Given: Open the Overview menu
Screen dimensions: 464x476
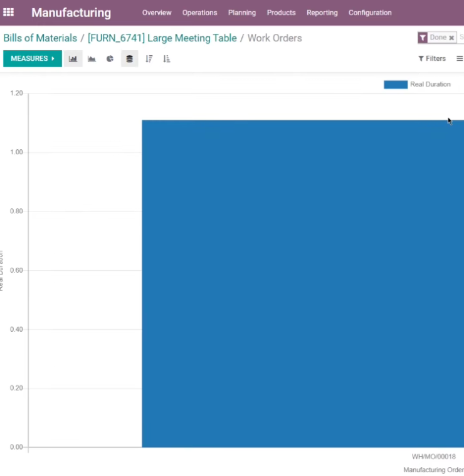Looking at the screenshot, I should 157,13.
